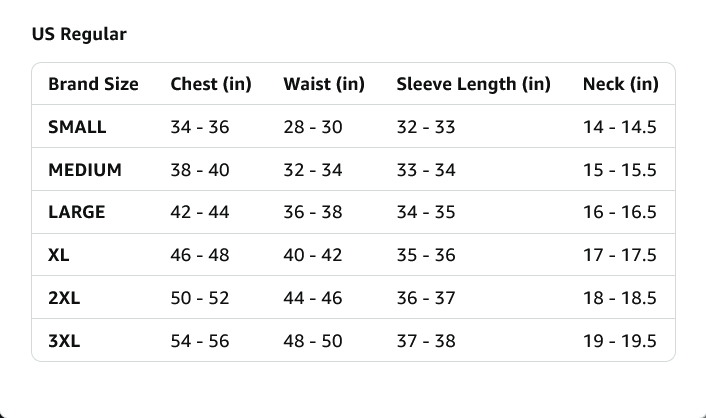Click the Waist (in) column header

click(324, 84)
